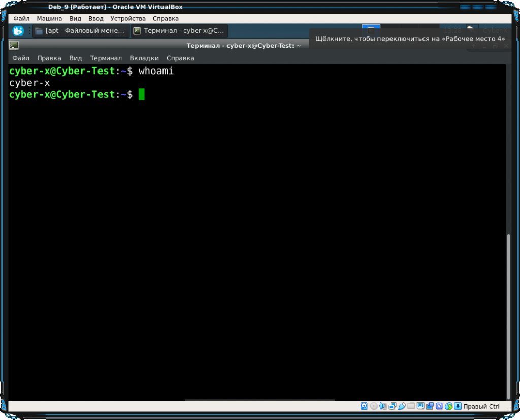Click the green cursor at terminal prompt

[142, 94]
